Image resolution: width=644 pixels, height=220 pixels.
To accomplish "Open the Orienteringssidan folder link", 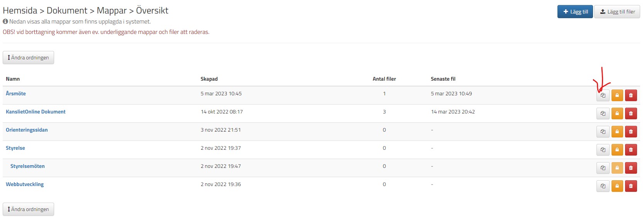I will pos(27,130).
